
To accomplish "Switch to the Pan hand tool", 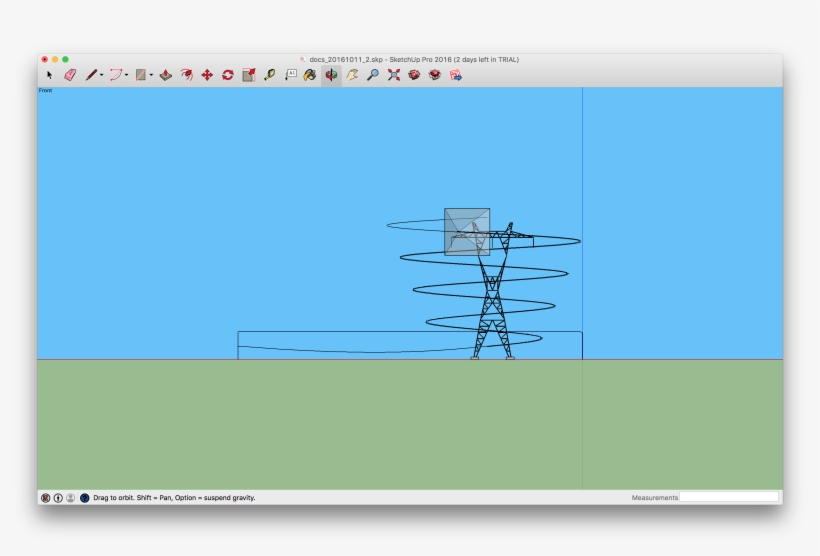I will tap(352, 75).
